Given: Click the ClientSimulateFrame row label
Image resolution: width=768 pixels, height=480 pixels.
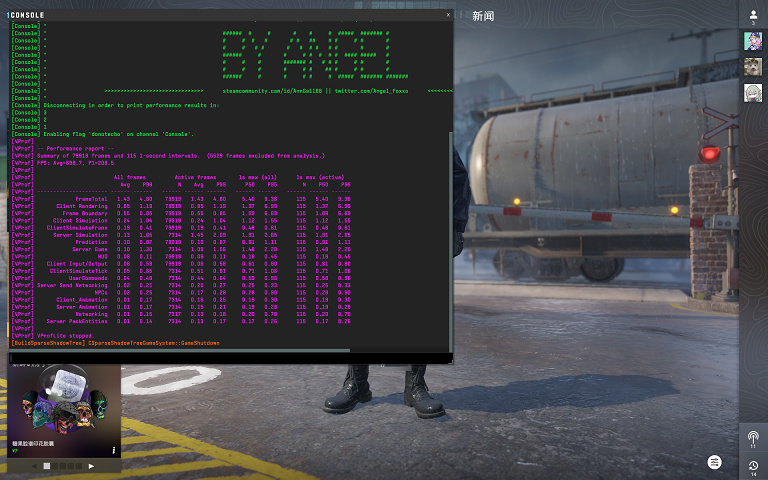Looking at the screenshot, I should tap(77, 228).
